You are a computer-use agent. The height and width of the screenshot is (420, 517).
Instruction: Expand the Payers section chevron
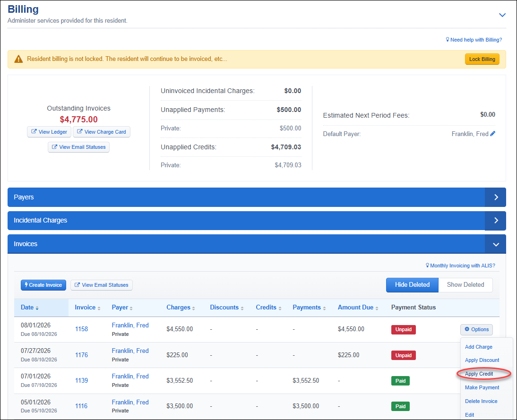pos(496,197)
